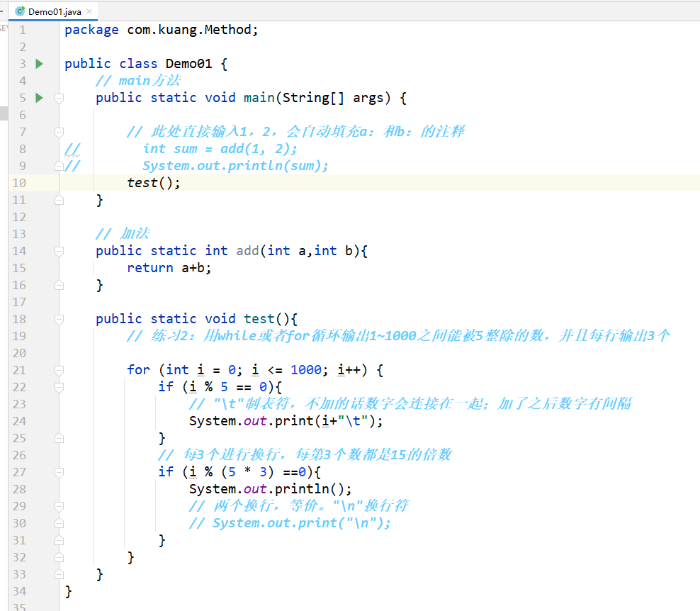Click line number 1 in the gutter

23,30
